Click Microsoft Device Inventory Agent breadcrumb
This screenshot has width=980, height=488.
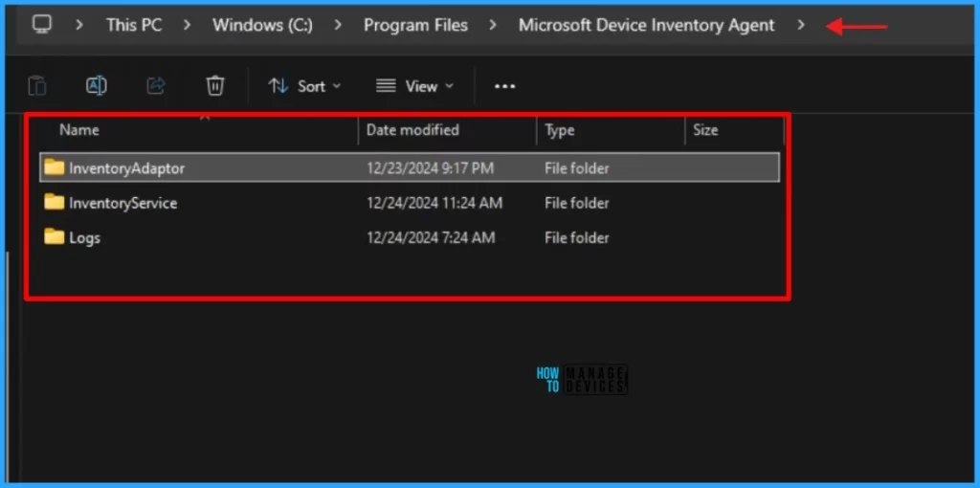coord(646,26)
